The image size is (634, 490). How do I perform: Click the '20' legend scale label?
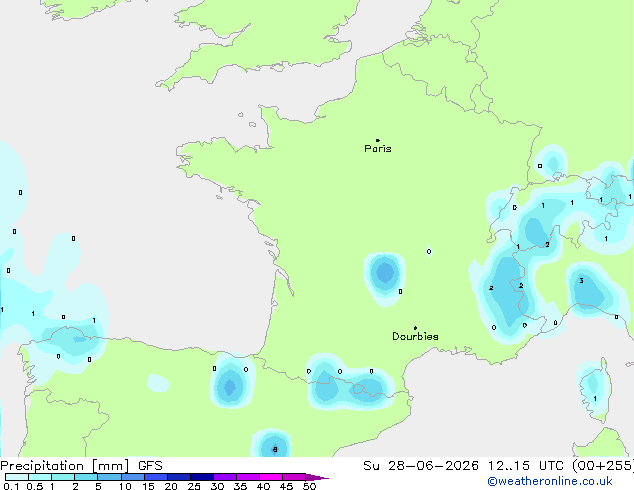point(171,486)
